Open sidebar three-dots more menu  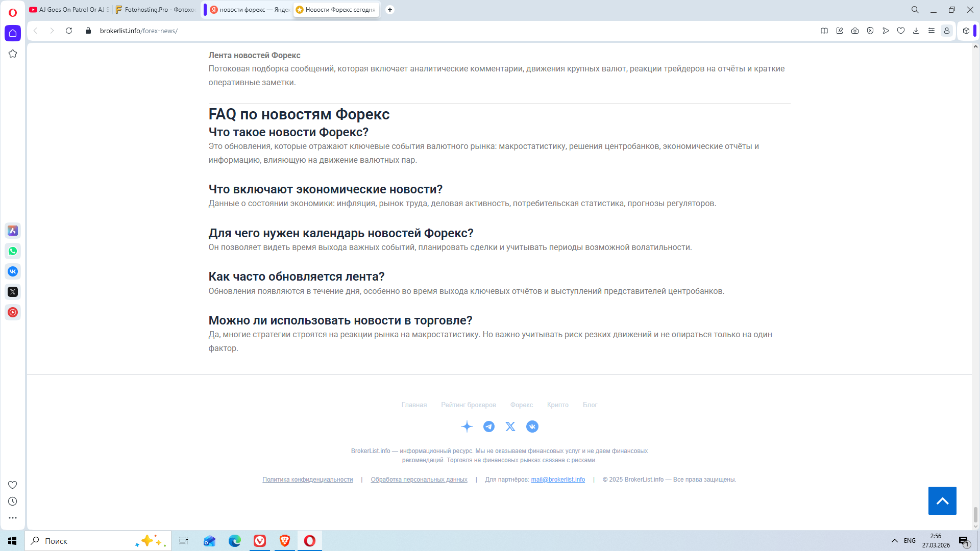pos(13,518)
